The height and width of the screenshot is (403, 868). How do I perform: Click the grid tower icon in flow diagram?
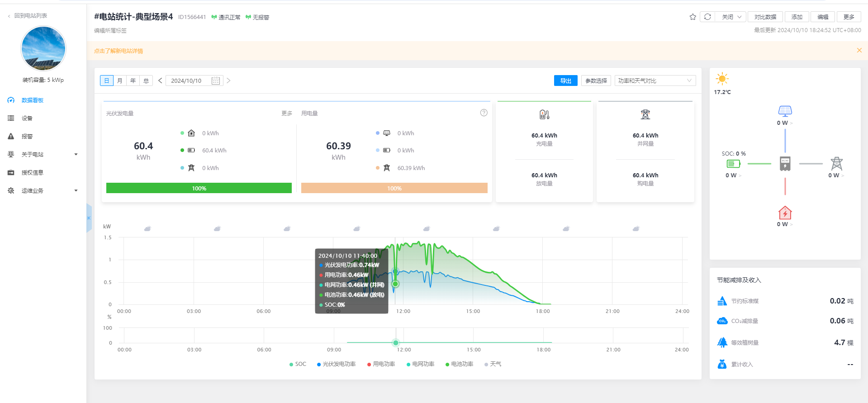pyautogui.click(x=836, y=163)
